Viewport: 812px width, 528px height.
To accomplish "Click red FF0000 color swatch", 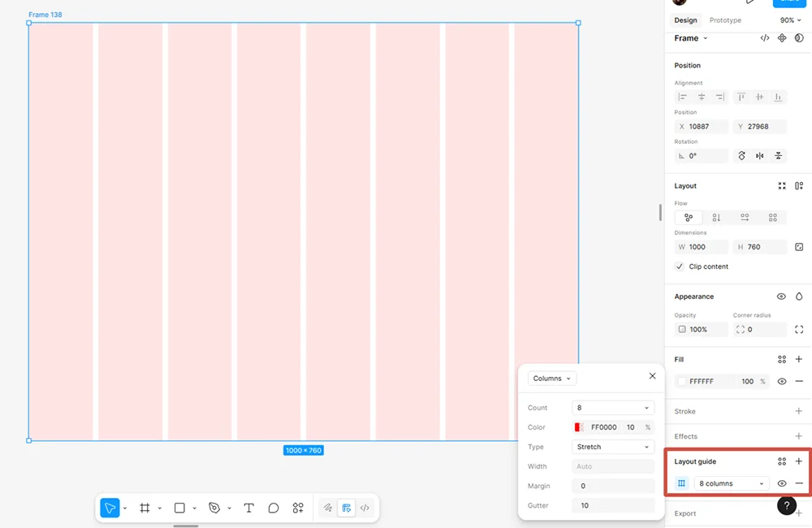I will pos(579,427).
